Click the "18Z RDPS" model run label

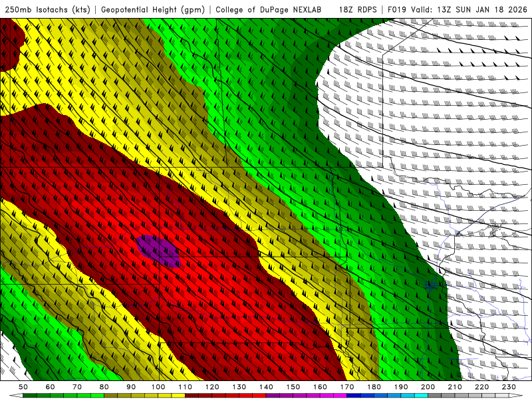pos(358,9)
